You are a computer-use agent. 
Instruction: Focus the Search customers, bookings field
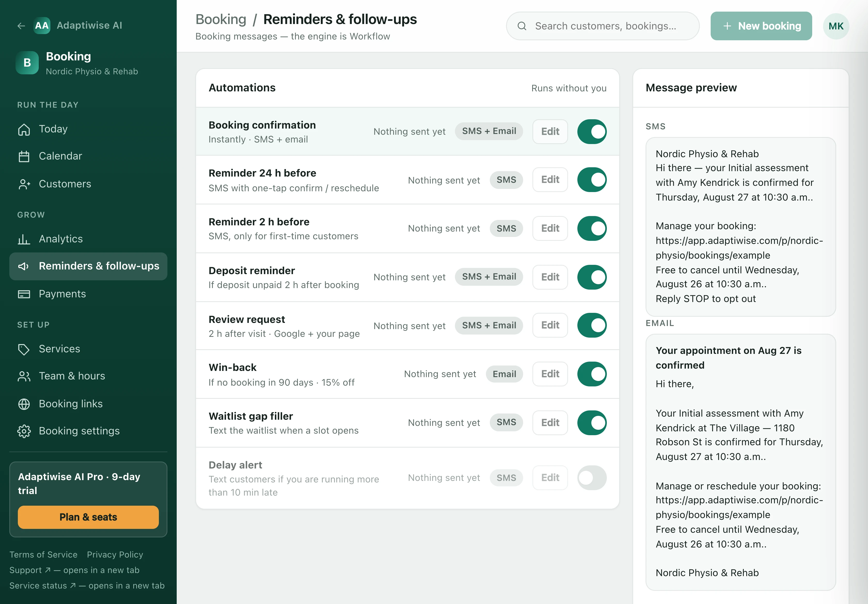coord(603,26)
